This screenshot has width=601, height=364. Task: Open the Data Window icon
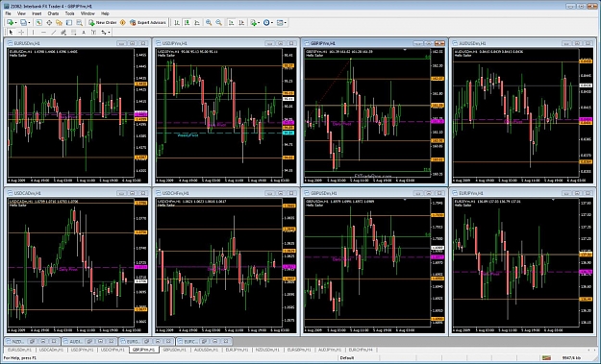coord(49,23)
